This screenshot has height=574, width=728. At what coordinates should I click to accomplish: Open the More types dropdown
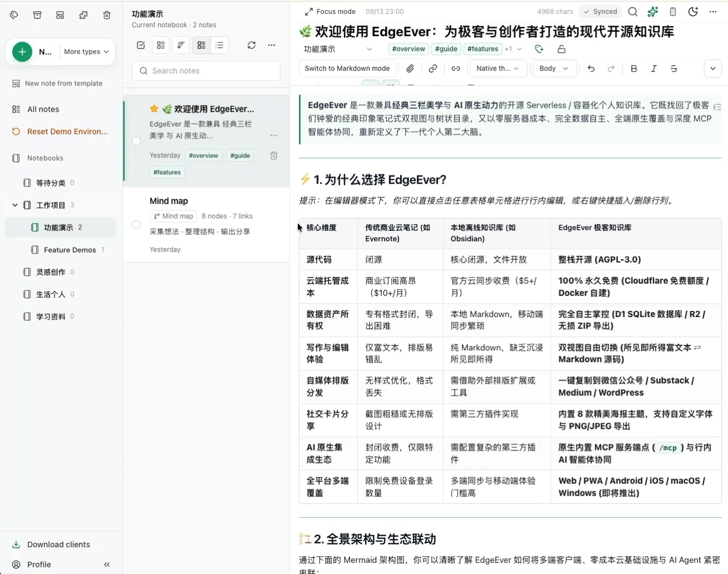click(x=86, y=52)
